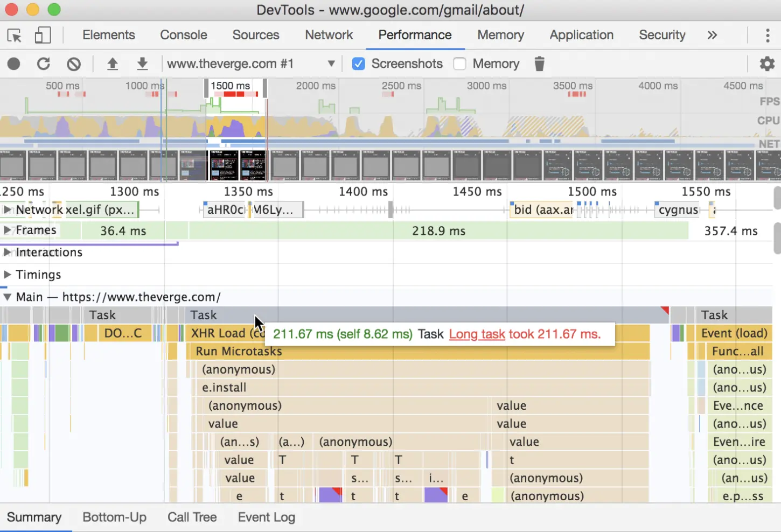Enable the Memory checkbox
Screen dimensions: 781x532
click(459, 64)
